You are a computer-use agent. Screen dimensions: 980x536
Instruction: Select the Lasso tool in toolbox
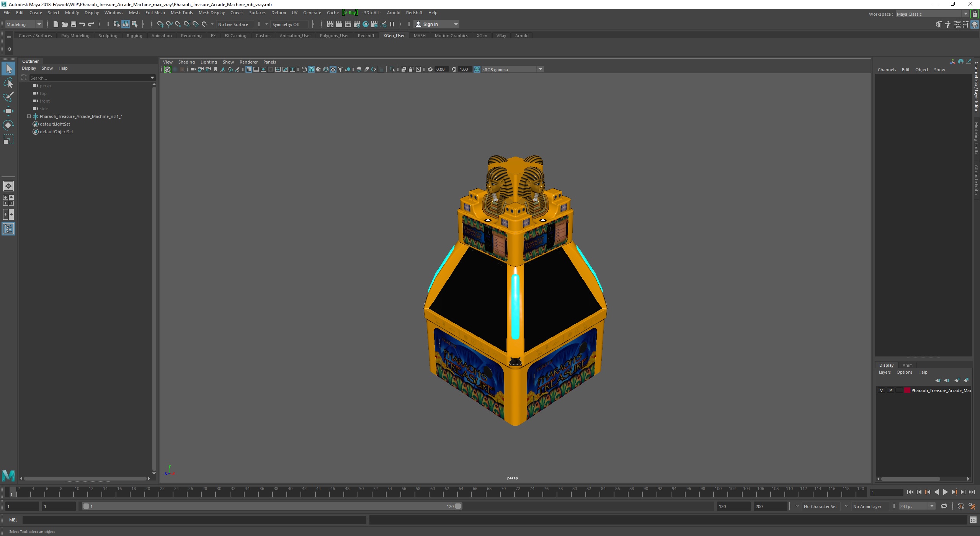pyautogui.click(x=8, y=83)
